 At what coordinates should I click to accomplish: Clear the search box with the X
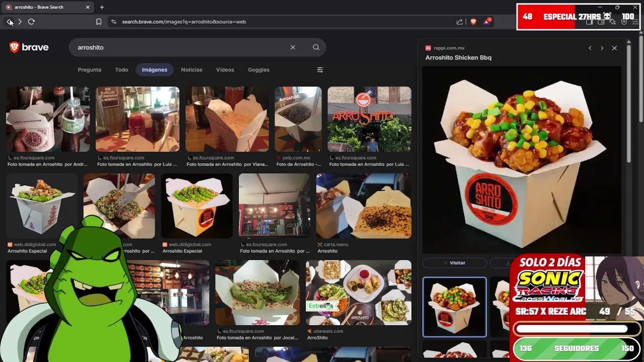(x=293, y=47)
